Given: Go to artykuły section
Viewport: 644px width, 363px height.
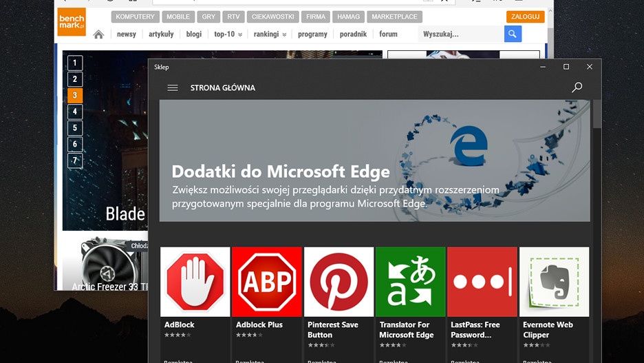Looking at the screenshot, I should pos(161,34).
